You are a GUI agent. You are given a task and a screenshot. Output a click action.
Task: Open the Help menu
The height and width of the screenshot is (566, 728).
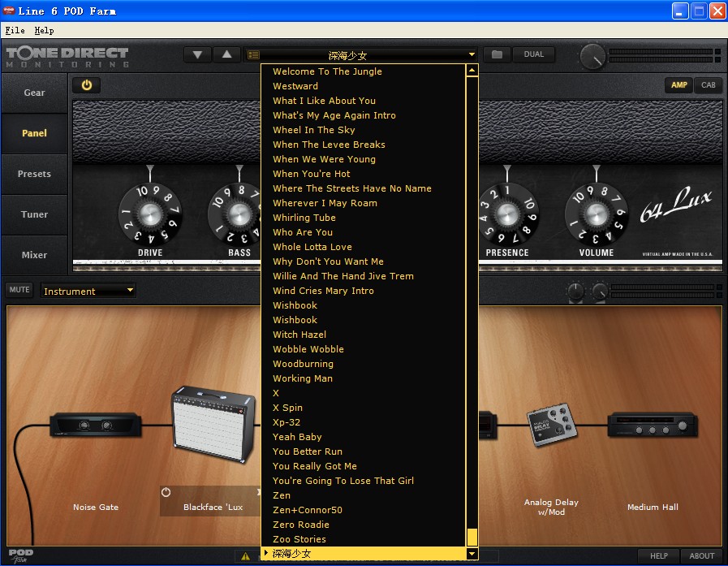[44, 30]
